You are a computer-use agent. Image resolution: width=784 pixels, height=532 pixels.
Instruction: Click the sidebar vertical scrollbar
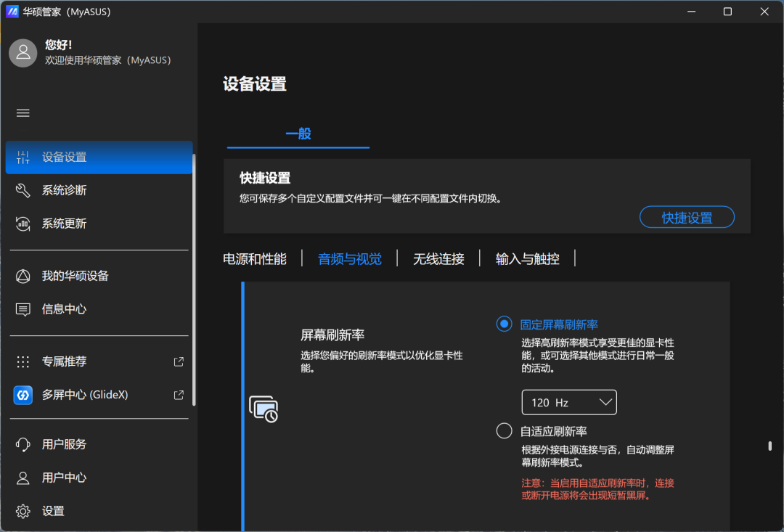(194, 280)
